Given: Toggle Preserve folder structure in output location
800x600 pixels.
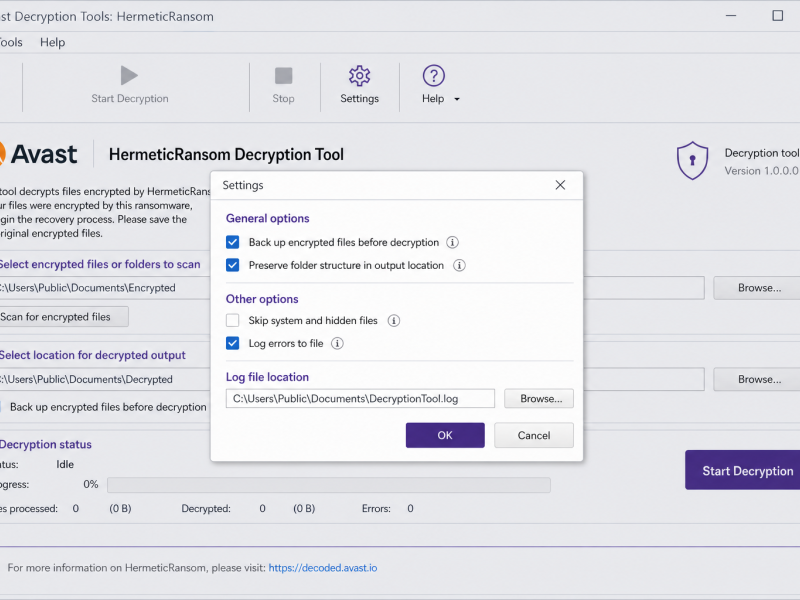Looking at the screenshot, I should [x=233, y=265].
